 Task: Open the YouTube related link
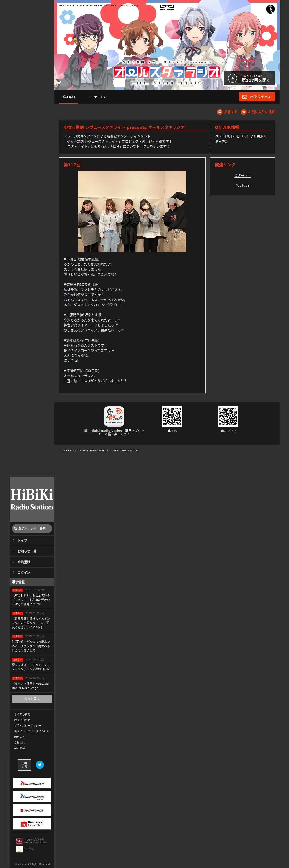(243, 185)
